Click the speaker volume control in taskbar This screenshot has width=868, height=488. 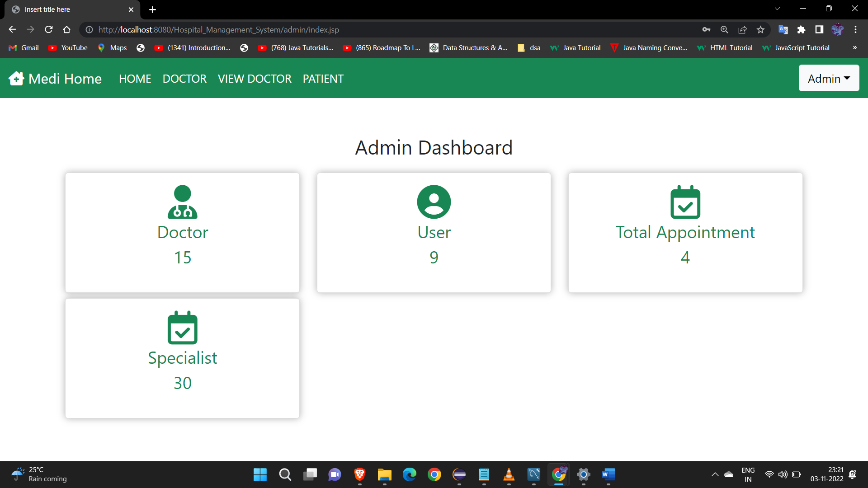tap(783, 474)
